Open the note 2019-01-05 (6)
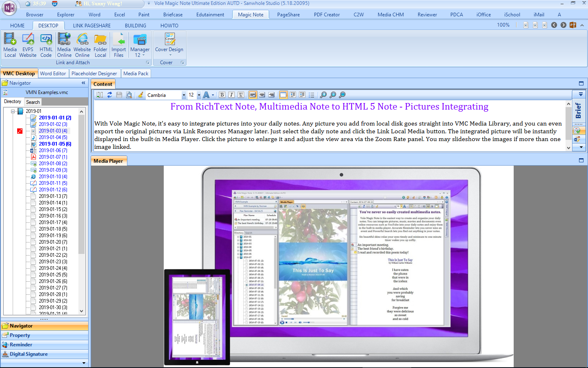This screenshot has height=368, width=588. [55, 144]
